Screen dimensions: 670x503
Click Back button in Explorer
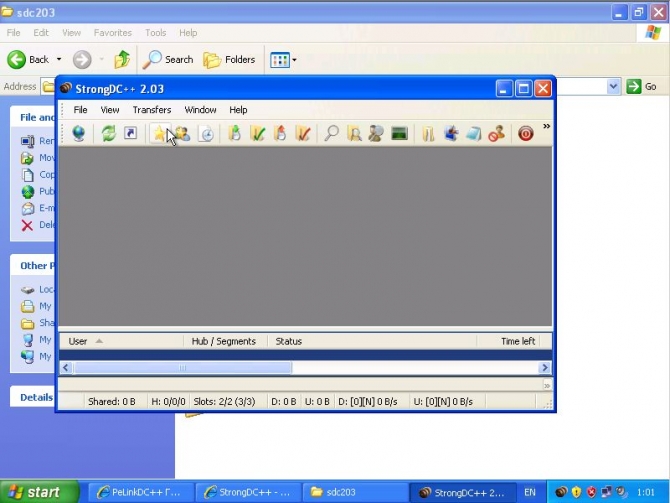(x=28, y=59)
